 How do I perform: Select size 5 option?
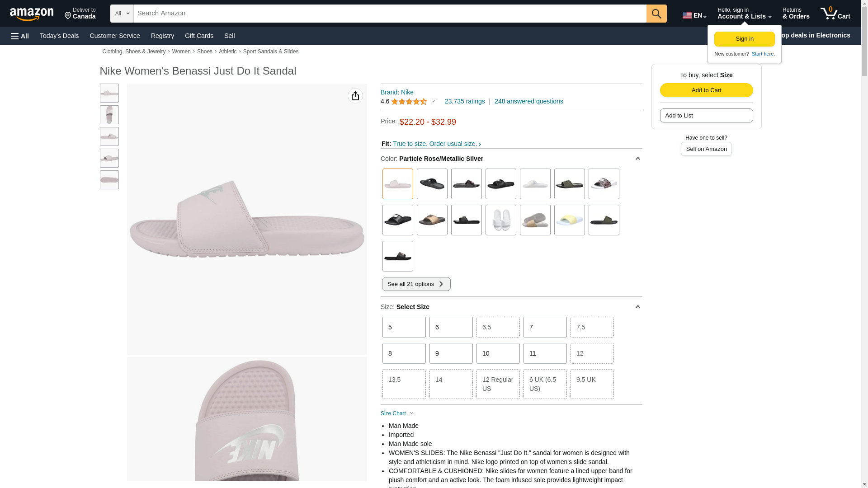tap(404, 327)
